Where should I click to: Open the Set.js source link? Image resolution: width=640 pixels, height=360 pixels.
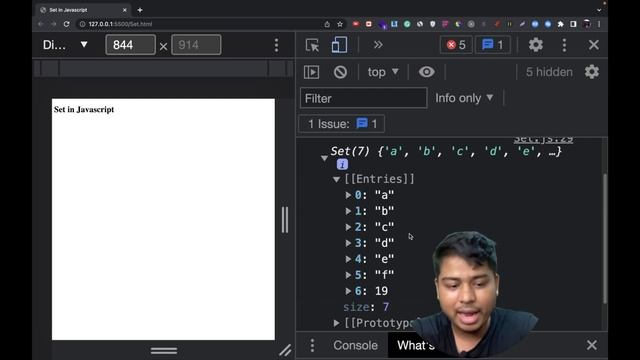click(x=543, y=140)
